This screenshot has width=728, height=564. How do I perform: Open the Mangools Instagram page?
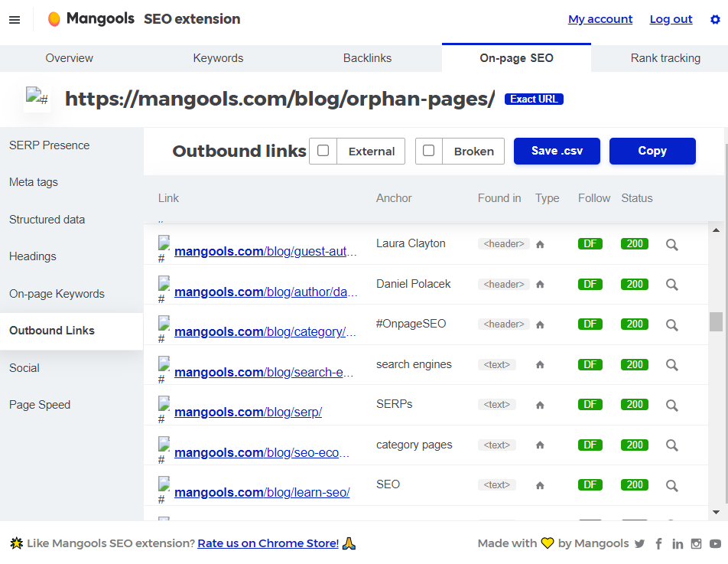[696, 543]
